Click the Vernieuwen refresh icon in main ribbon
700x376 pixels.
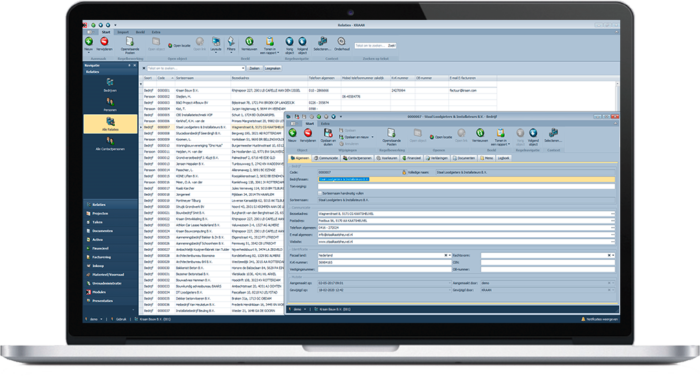click(249, 42)
